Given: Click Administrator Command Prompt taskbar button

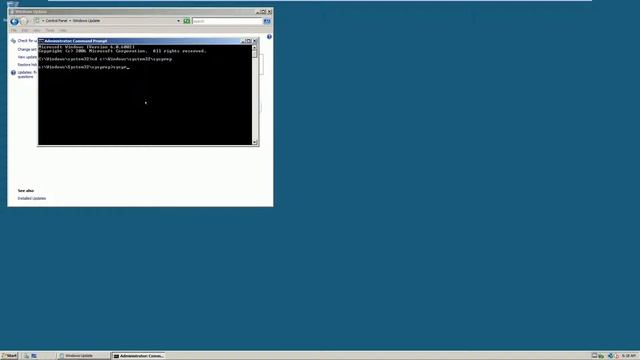Looking at the screenshot, I should 138,356.
